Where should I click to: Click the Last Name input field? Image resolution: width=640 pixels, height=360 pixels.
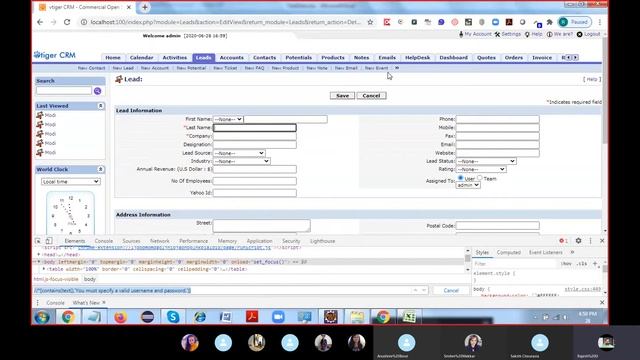coord(255,128)
